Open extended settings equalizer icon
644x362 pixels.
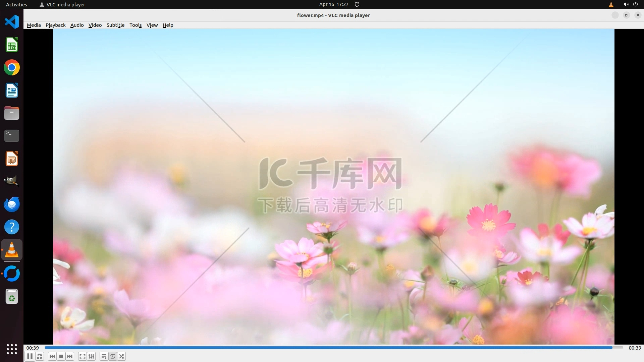coord(91,356)
